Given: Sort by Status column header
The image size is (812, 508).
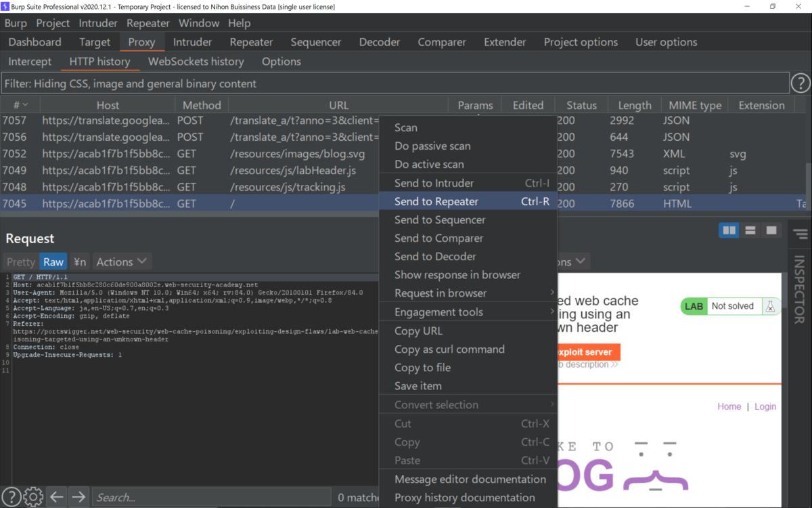Looking at the screenshot, I should pyautogui.click(x=581, y=105).
